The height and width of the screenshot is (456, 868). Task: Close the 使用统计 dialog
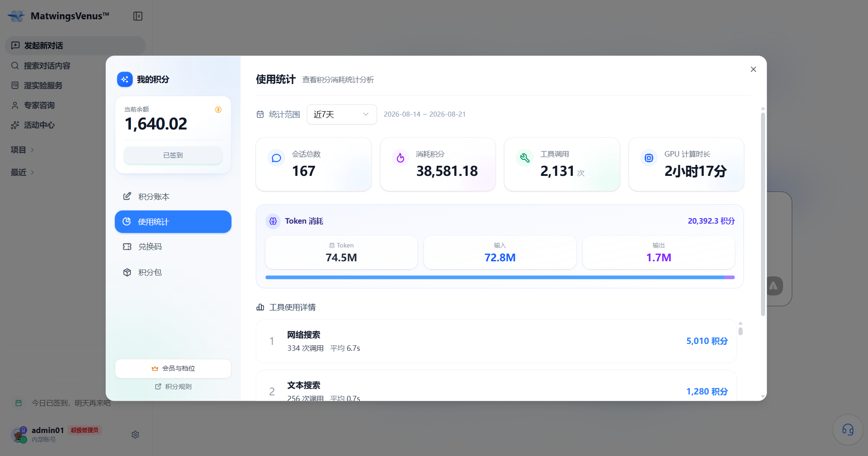tap(753, 69)
